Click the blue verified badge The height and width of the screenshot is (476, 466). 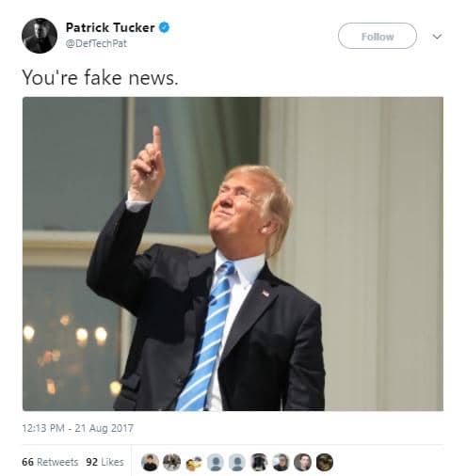point(164,27)
